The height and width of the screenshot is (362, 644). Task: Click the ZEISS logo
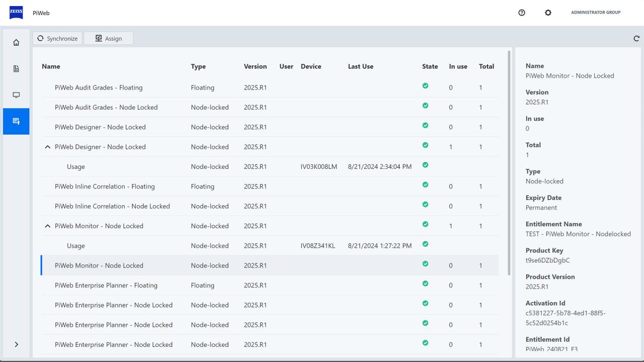[x=16, y=13]
